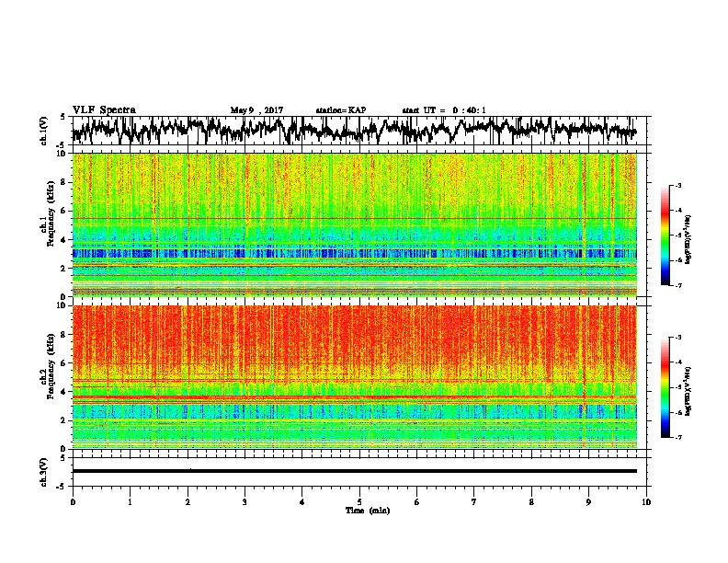Click the 'ch.3(V)' axis label
Image resolution: width=728 pixels, height=563 pixels.
[44, 473]
